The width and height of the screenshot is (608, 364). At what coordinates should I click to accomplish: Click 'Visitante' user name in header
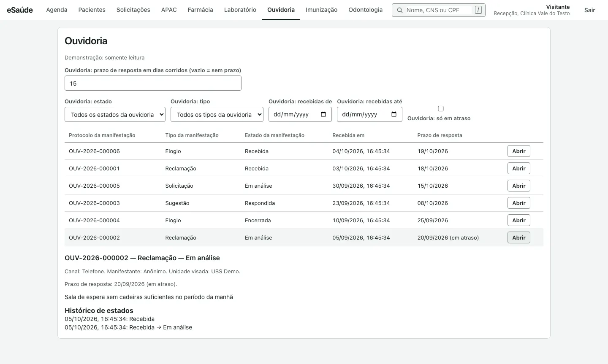pos(558,7)
